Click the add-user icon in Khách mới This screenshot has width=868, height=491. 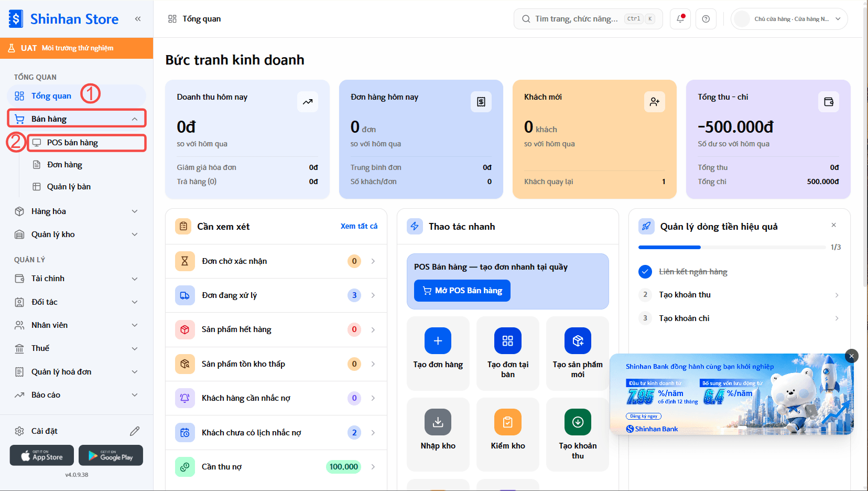[x=655, y=102]
